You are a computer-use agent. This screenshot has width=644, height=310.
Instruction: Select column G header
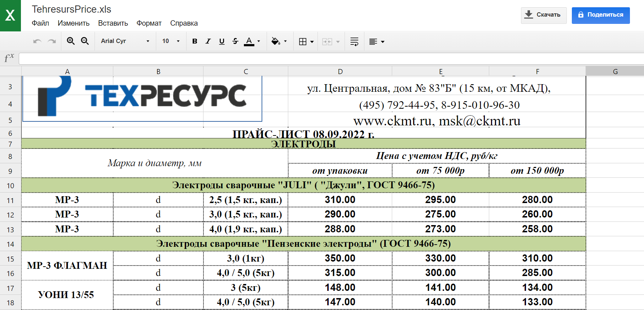(x=615, y=71)
